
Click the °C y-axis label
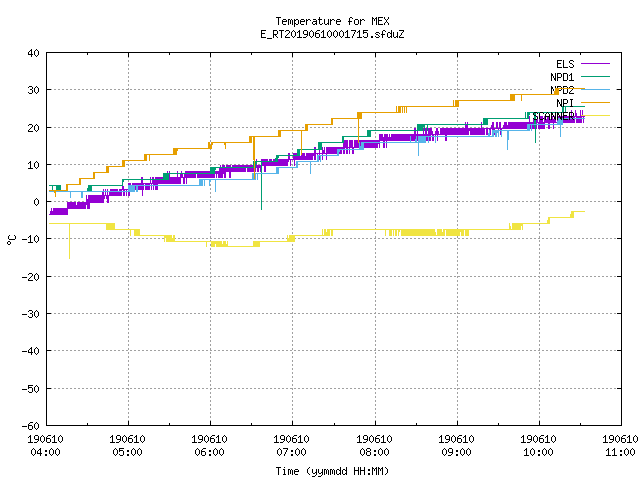11,240
